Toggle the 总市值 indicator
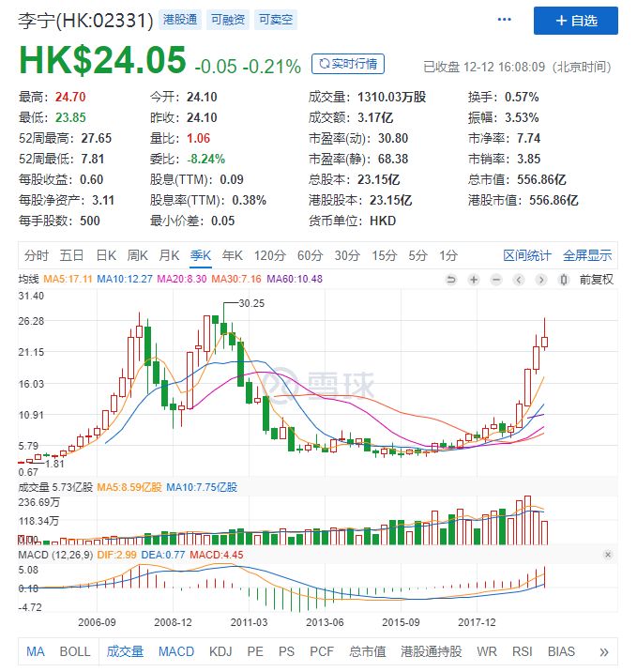Viewport: 637px width, 672px height. coord(367,652)
